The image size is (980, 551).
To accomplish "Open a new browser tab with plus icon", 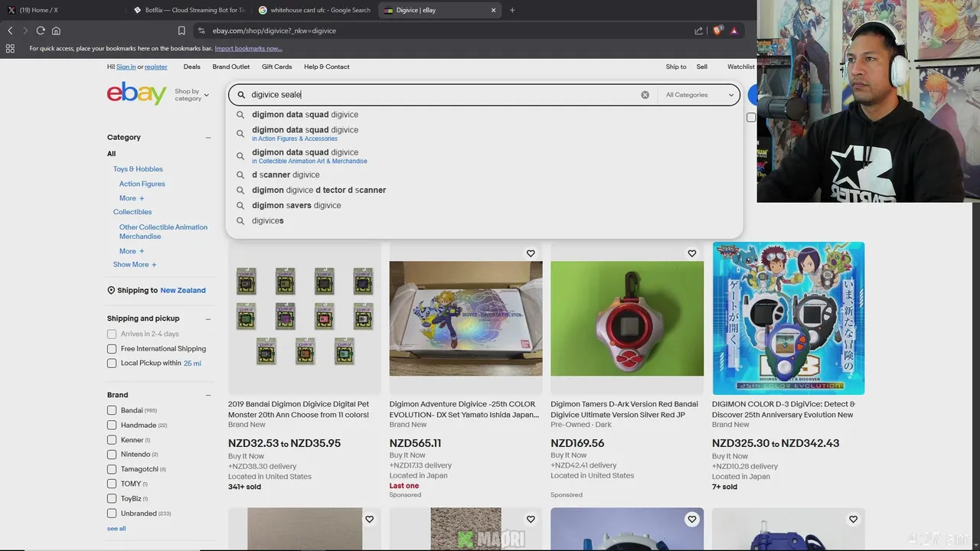I will pyautogui.click(x=512, y=10).
